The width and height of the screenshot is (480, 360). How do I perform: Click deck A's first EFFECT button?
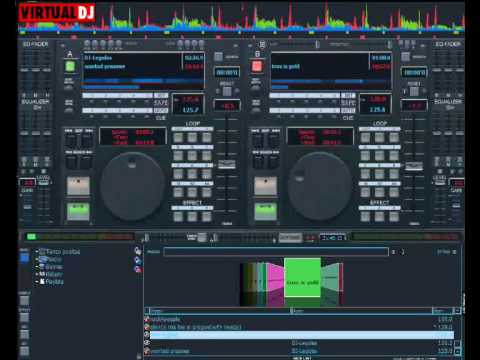coord(178,216)
